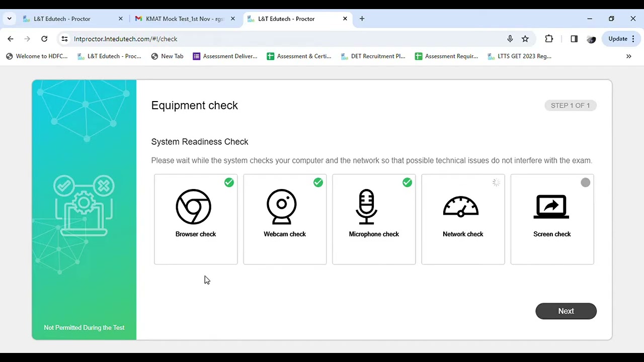Screen dimensions: 644x362
Task: Click the green checkmark on Webcam check
Action: tap(318, 183)
